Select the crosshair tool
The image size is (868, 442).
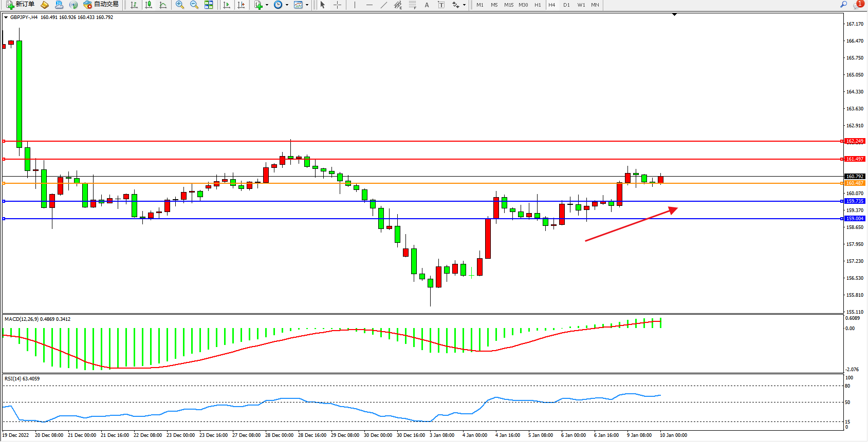pos(337,5)
